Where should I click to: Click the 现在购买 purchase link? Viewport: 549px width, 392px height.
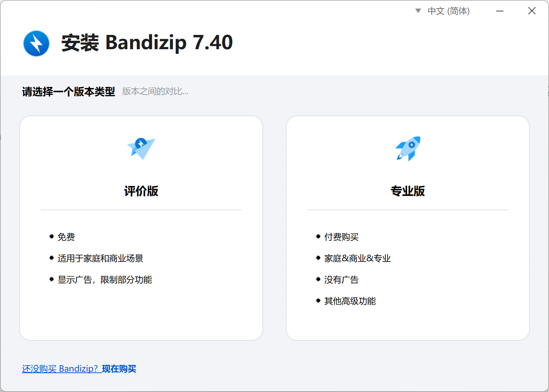[119, 368]
